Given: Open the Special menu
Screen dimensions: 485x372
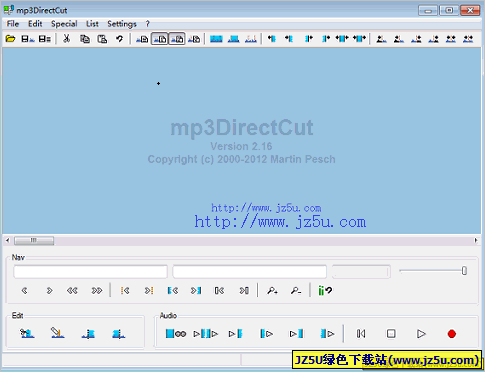Looking at the screenshot, I should coord(64,24).
